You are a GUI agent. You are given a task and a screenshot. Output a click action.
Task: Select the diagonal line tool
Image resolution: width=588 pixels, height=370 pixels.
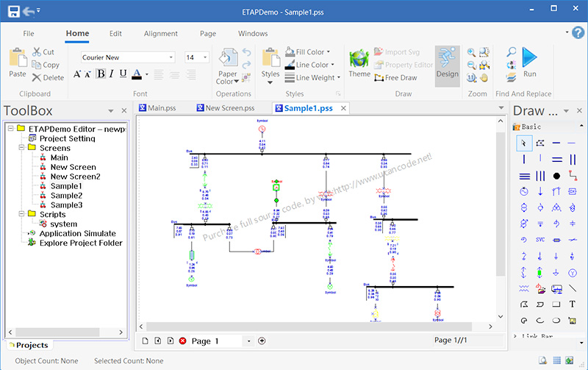573,288
